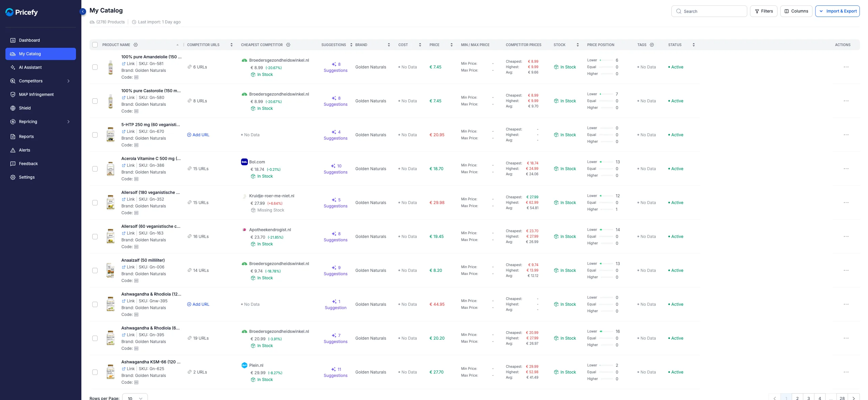Screen dimensions: 868x400
Task: Sort by Suggestions column
Action: click(351, 45)
